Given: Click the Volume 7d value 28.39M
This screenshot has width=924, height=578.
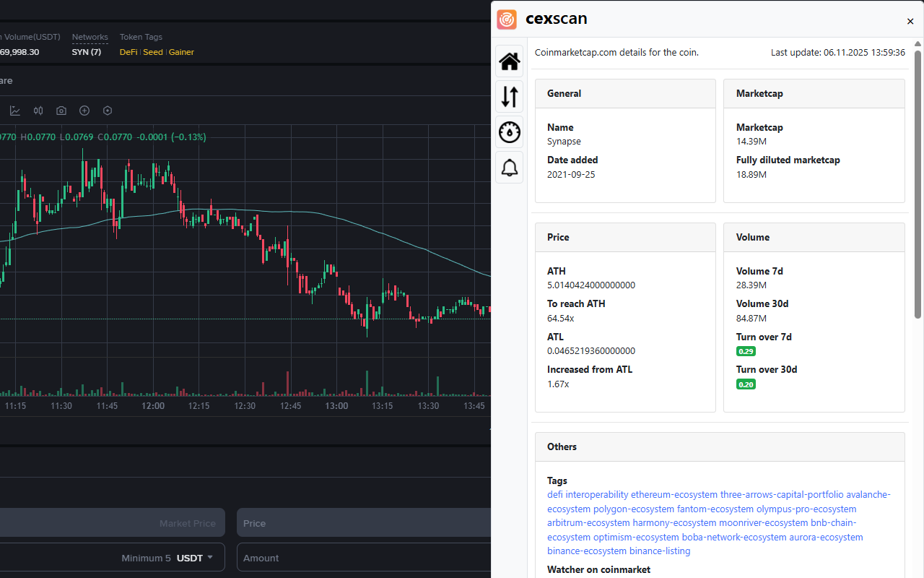Looking at the screenshot, I should [x=751, y=285].
